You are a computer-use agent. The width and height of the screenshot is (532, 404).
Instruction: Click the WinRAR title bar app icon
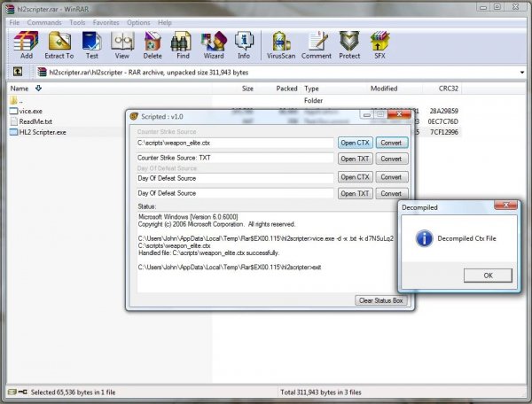(12, 9)
